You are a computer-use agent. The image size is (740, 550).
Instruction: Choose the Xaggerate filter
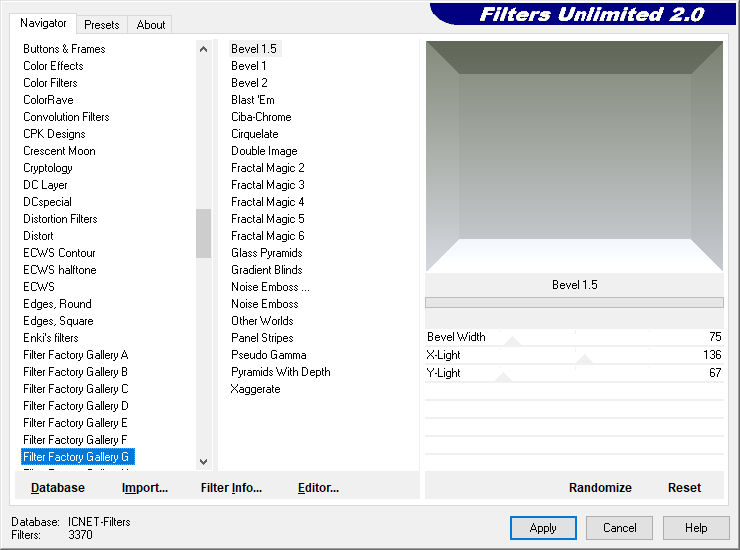coord(255,389)
